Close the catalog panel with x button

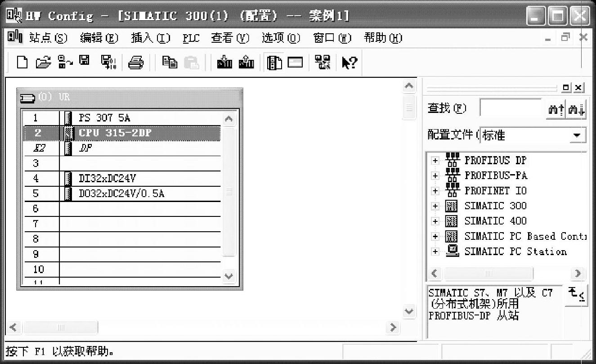click(578, 87)
